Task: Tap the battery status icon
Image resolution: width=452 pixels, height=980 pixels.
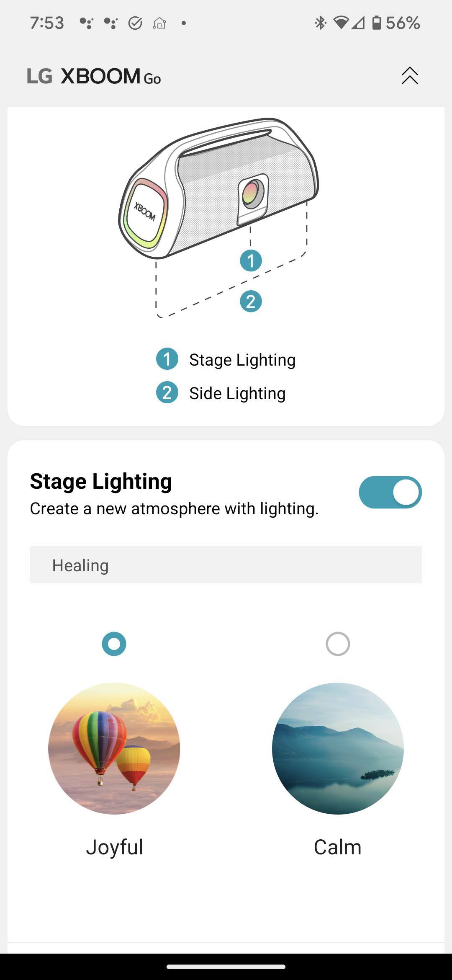Action: (377, 23)
